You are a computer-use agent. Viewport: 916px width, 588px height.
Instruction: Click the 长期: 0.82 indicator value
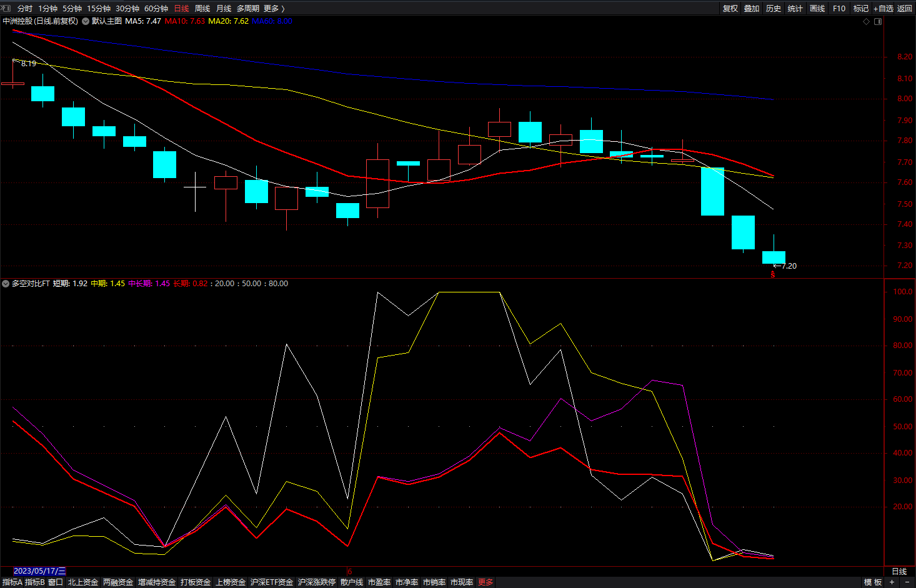191,284
